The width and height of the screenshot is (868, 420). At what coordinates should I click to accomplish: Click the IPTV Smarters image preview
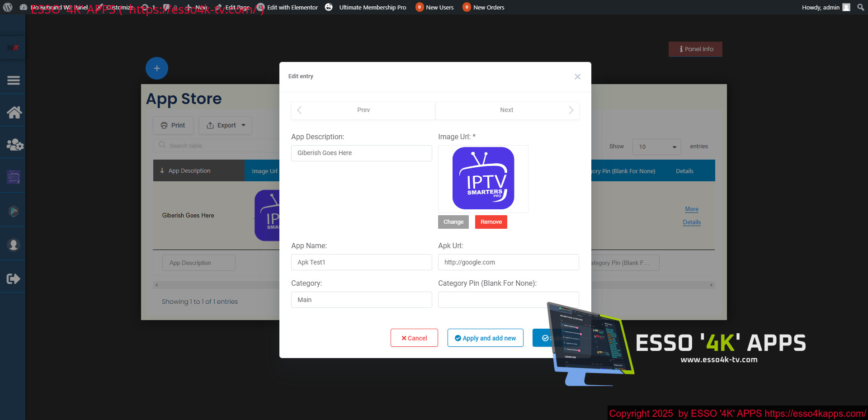coord(483,178)
